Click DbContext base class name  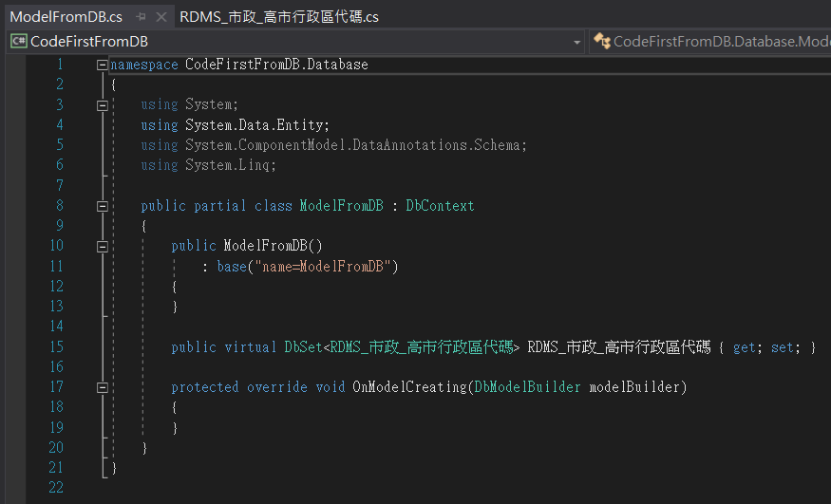(440, 206)
